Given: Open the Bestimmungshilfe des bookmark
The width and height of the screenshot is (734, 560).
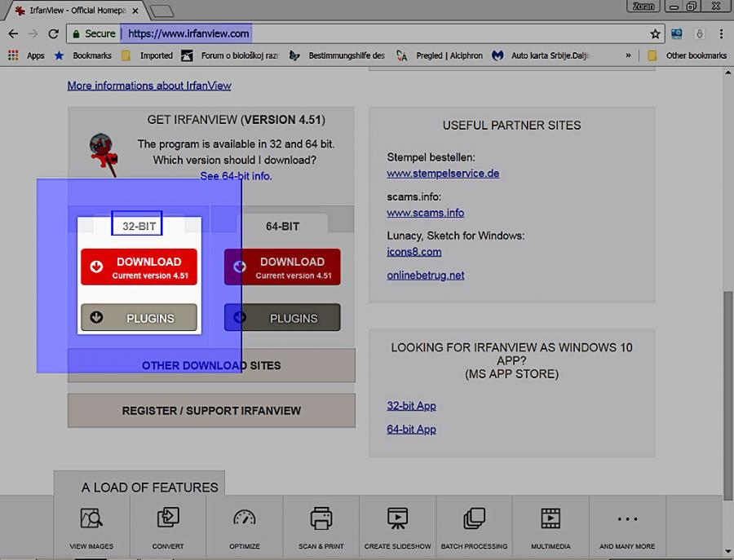Looking at the screenshot, I should point(337,55).
